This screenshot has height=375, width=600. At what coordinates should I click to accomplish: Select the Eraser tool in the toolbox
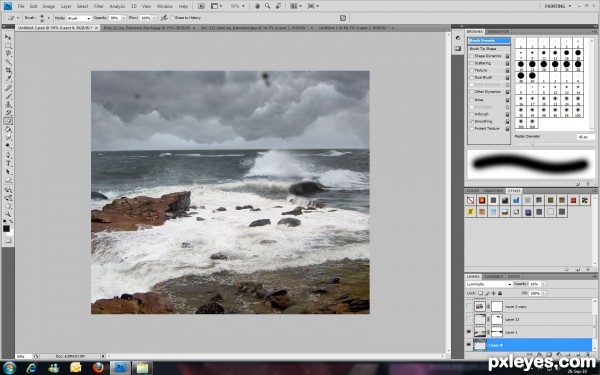(x=8, y=121)
